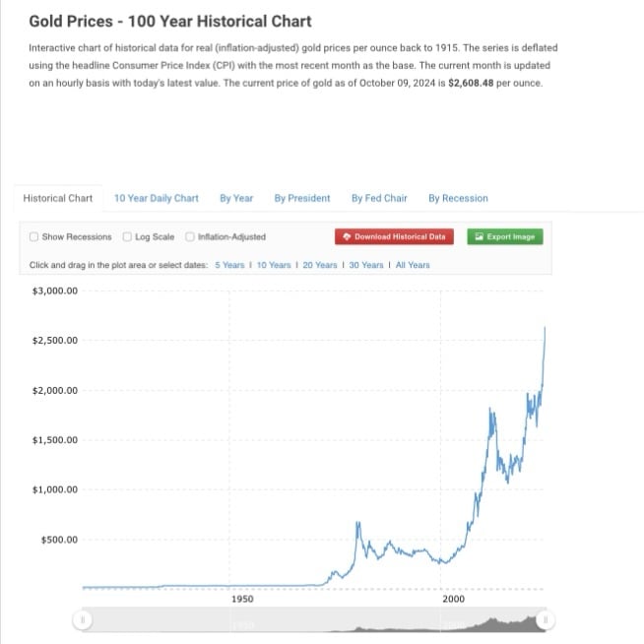The image size is (644, 644).
Task: Select the Historical Chart tab
Action: [58, 198]
